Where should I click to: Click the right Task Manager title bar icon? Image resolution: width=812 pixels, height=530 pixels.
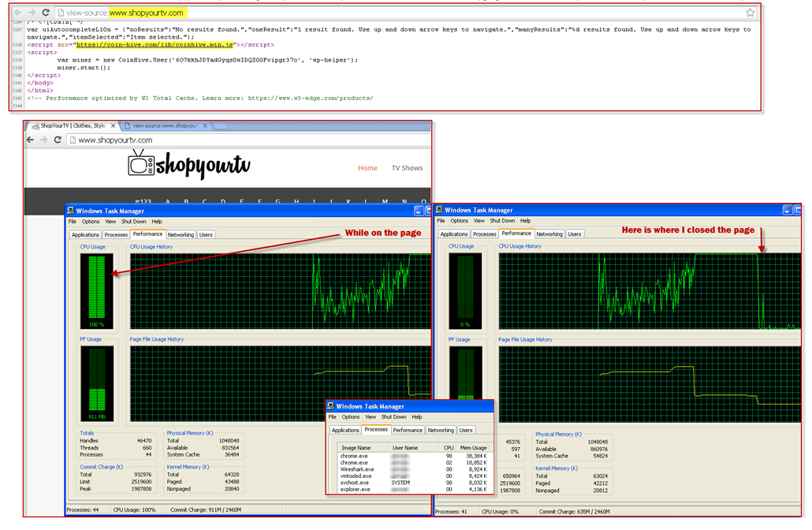[x=439, y=210]
